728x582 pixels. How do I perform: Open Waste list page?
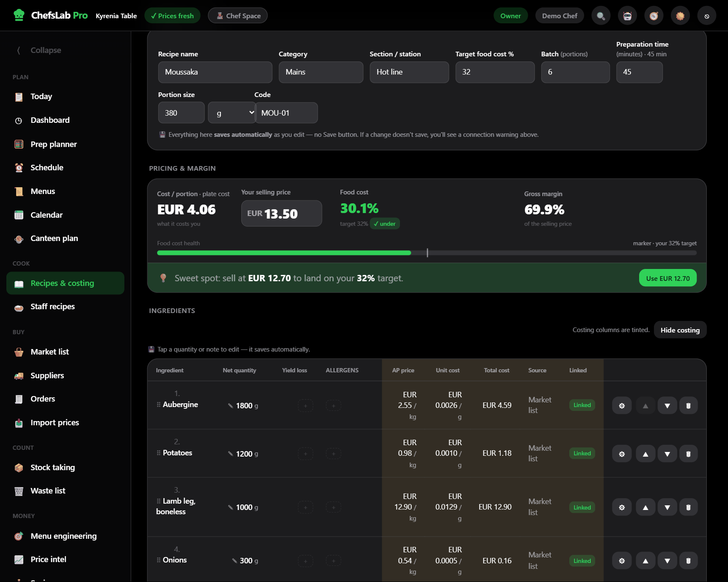pos(65,491)
